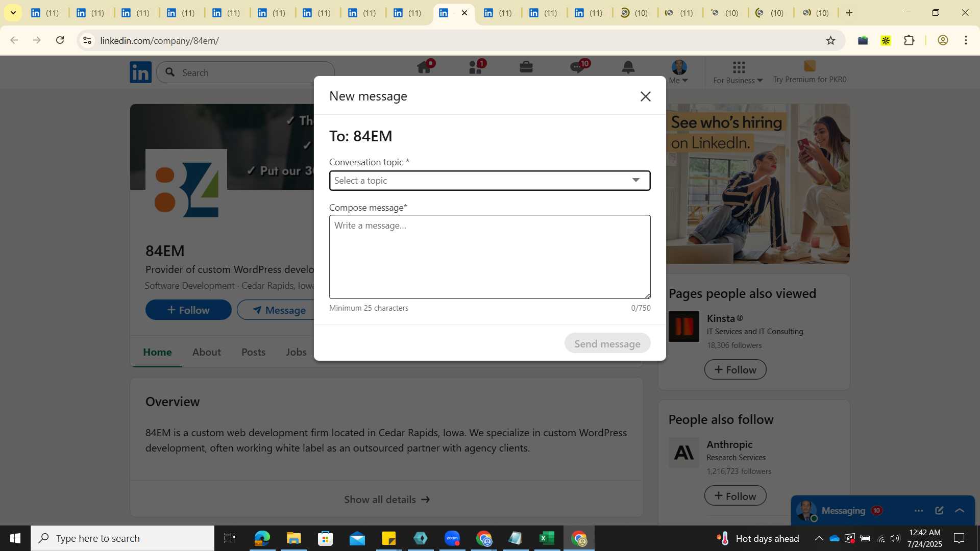Screen dimensions: 980x551
Task: Open the Anthropic page name link
Action: (x=729, y=444)
